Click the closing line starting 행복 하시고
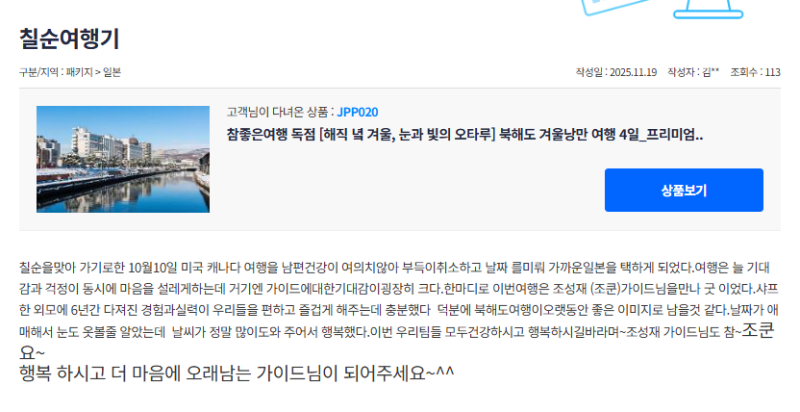 click(237, 373)
